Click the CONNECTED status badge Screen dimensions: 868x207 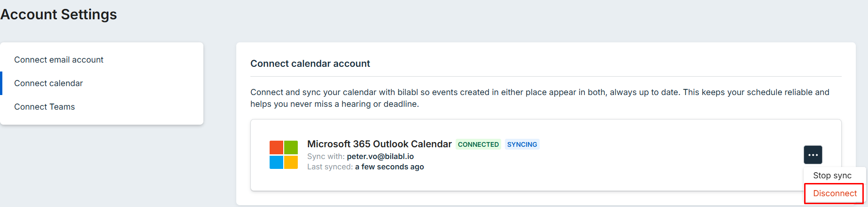click(x=478, y=144)
